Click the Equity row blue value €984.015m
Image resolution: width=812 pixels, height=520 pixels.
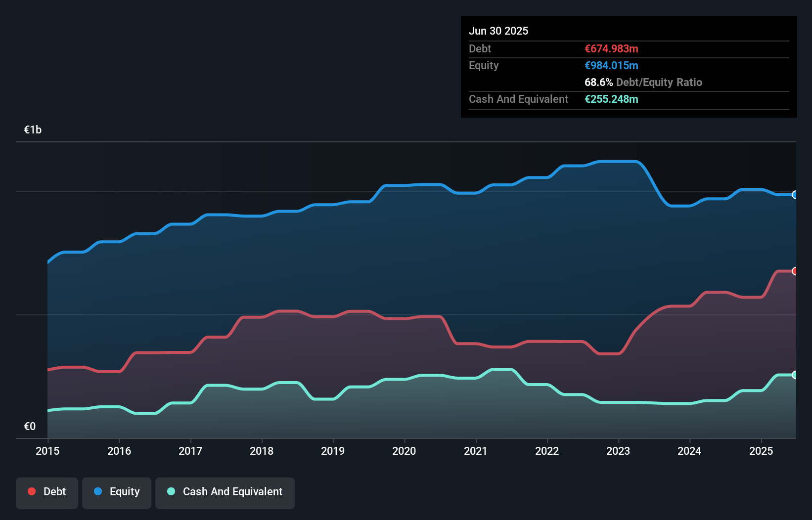(611, 65)
